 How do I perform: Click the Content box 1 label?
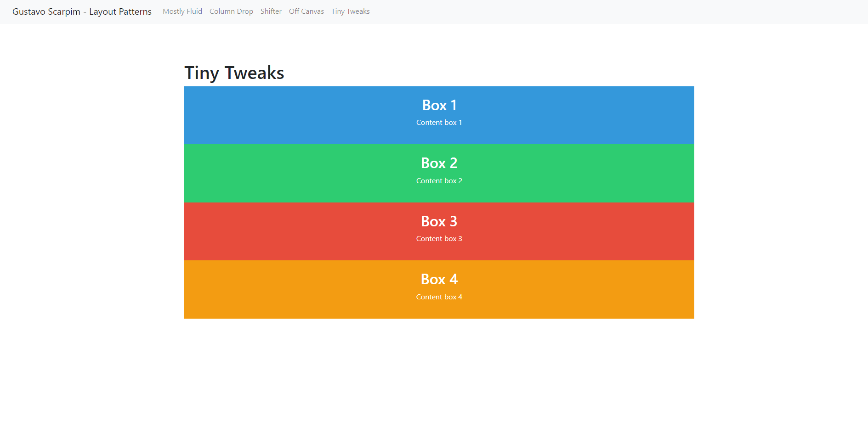[439, 122]
